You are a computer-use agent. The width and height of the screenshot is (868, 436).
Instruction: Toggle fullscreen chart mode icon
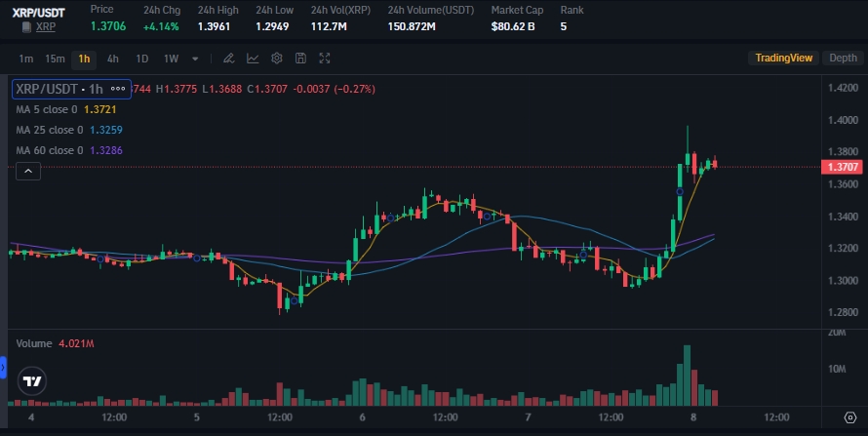(x=325, y=59)
